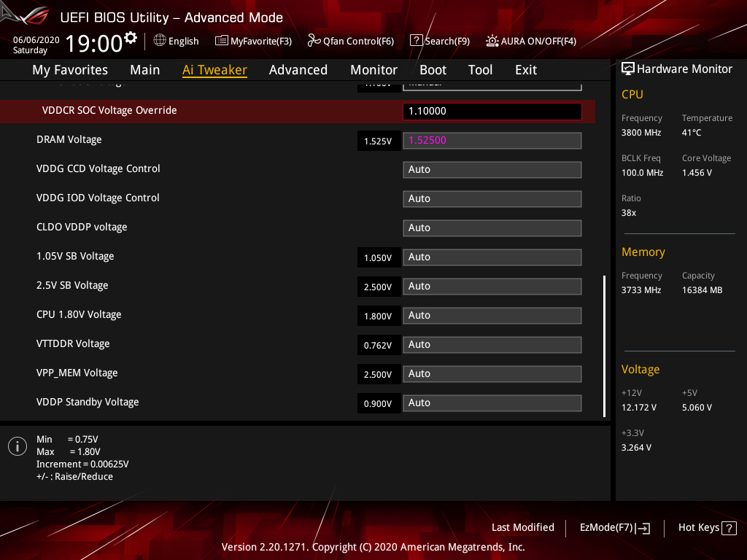Click the EzMode exit arrow icon
Image resolution: width=747 pixels, height=560 pixels.
(x=643, y=528)
